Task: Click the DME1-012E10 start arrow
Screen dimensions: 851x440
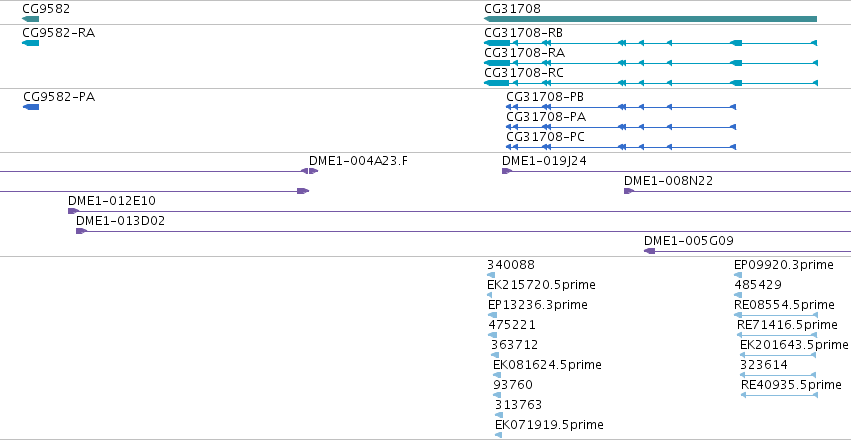Action: 73,211
